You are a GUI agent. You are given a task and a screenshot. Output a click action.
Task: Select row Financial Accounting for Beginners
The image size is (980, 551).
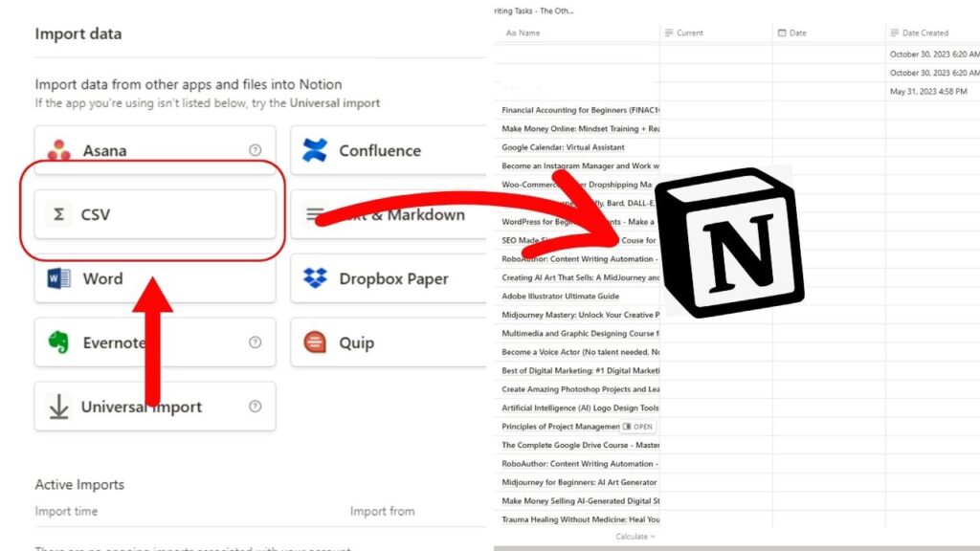tap(580, 110)
